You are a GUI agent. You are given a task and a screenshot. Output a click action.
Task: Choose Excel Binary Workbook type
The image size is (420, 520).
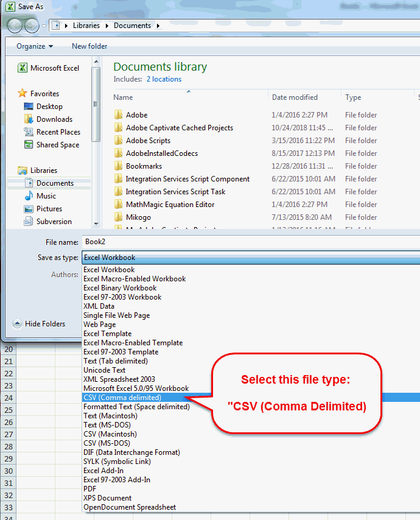[120, 288]
